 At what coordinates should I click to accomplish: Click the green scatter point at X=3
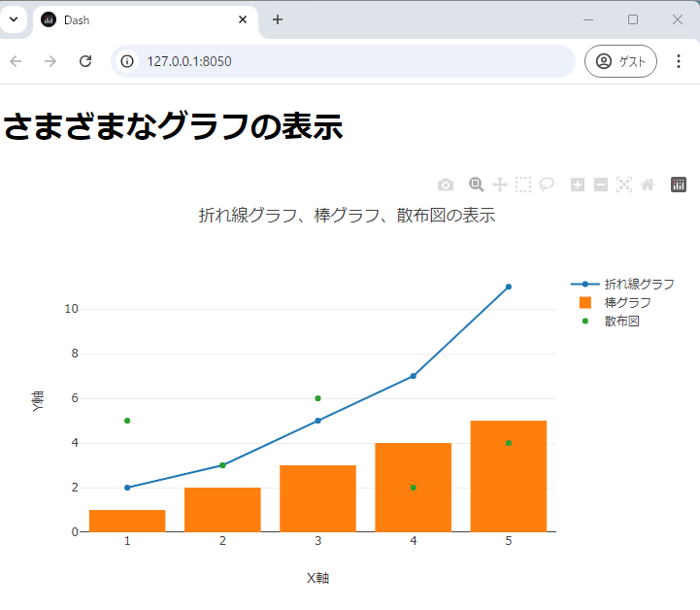(x=317, y=398)
